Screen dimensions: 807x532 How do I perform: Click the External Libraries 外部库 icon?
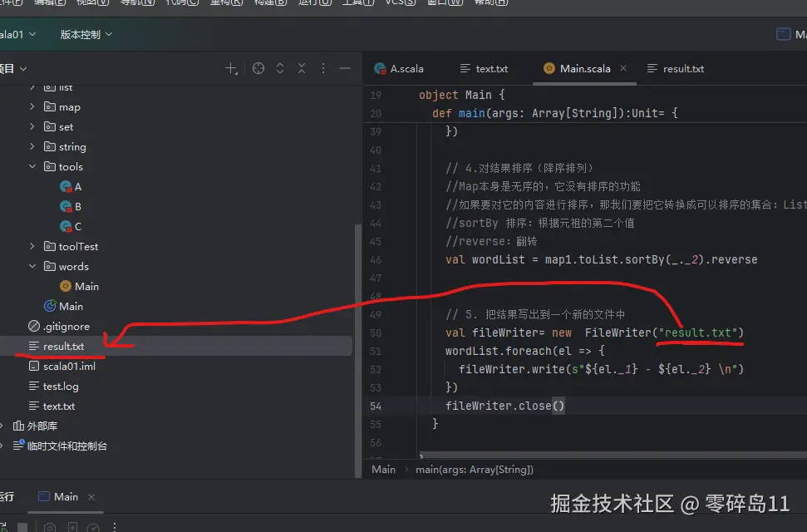[18, 426]
